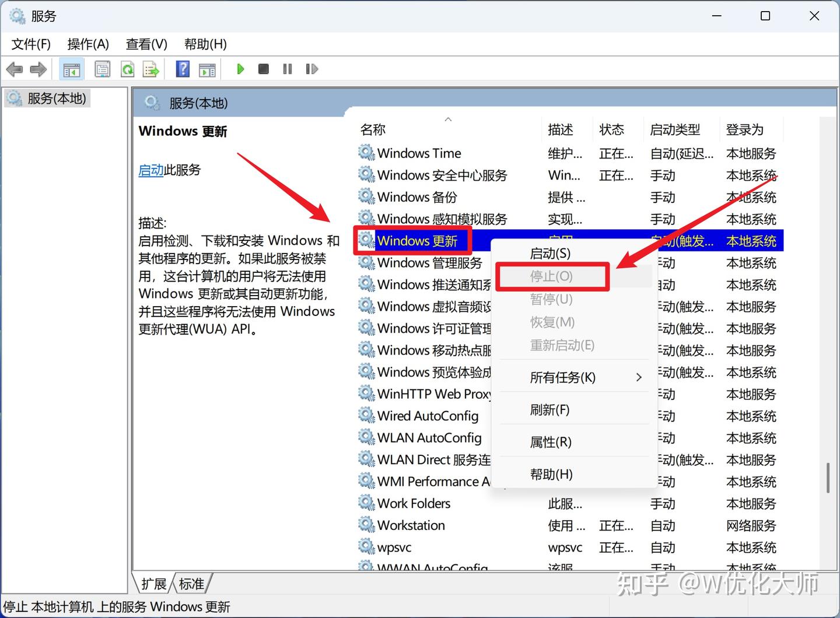Click the gear icon beside Workstation
Viewport: 840px width, 618px height.
click(366, 524)
